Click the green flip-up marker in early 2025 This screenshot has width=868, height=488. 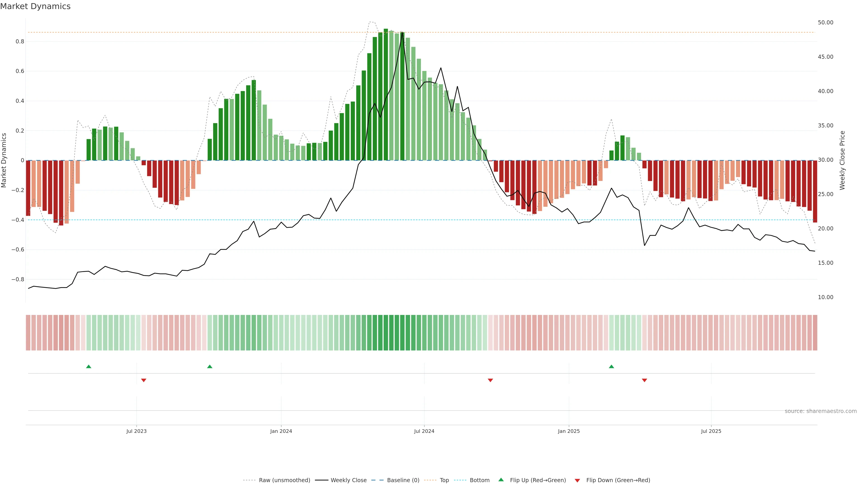point(611,366)
